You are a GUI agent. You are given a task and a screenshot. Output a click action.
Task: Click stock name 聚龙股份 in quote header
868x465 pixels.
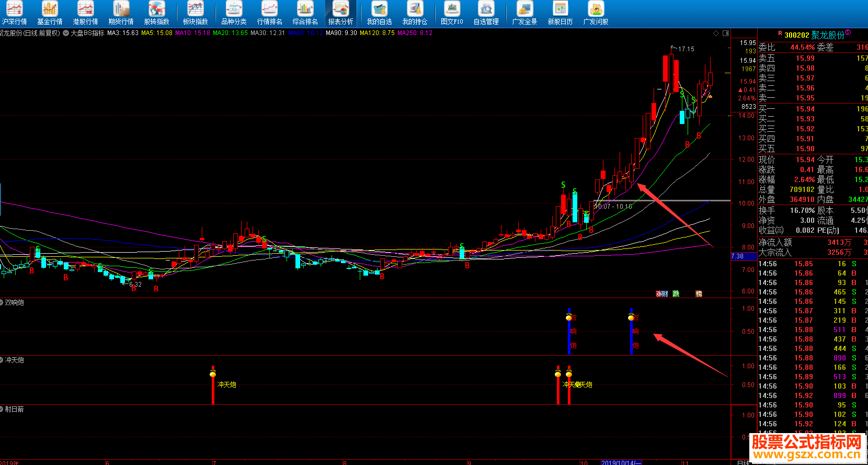click(x=828, y=35)
